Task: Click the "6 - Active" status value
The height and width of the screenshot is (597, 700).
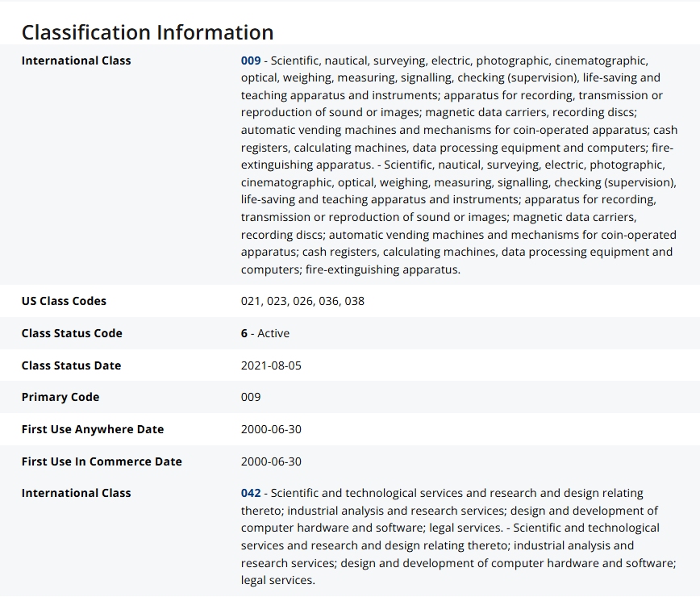Action: click(265, 333)
